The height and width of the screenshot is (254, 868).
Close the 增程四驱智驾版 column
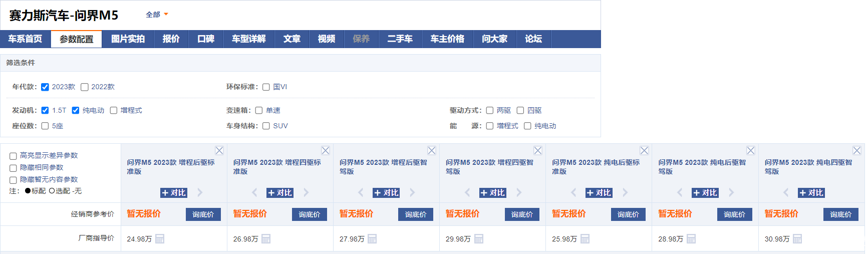click(538, 150)
